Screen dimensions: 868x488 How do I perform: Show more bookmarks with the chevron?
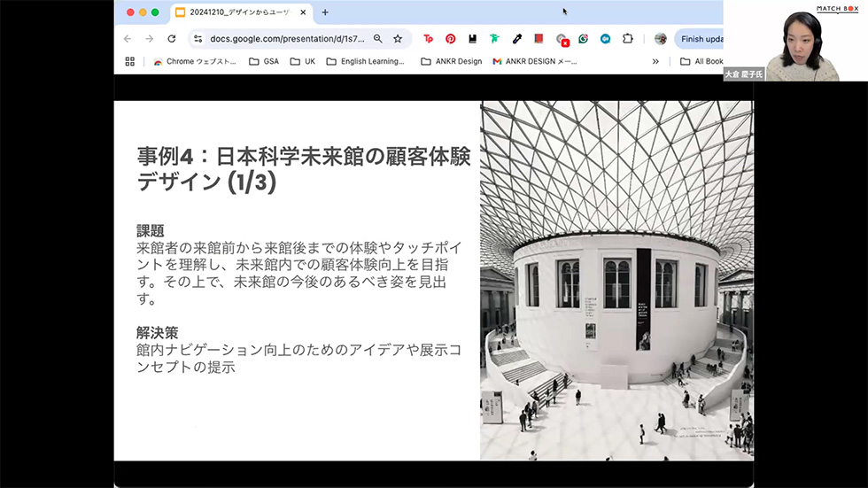[655, 61]
